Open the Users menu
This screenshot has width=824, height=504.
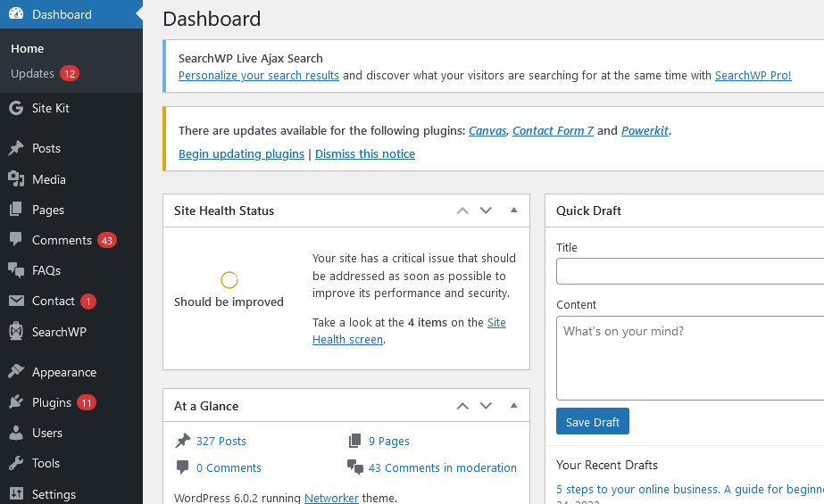(x=46, y=433)
